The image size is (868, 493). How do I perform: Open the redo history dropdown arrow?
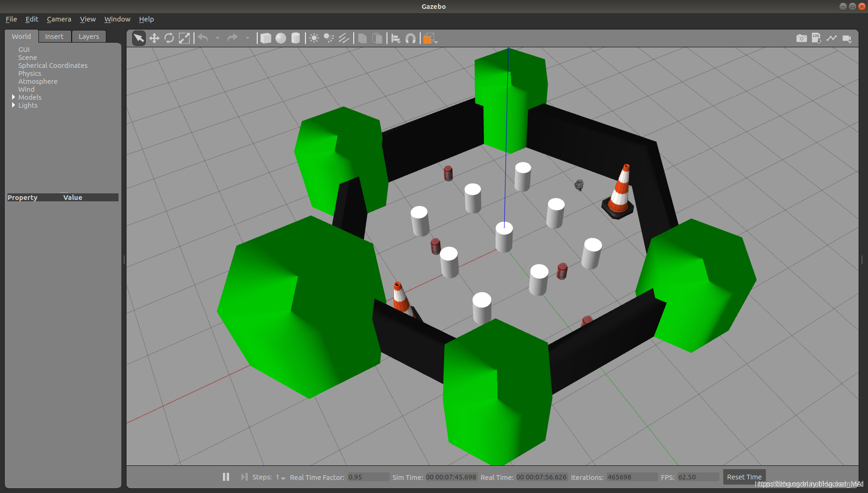tap(247, 38)
